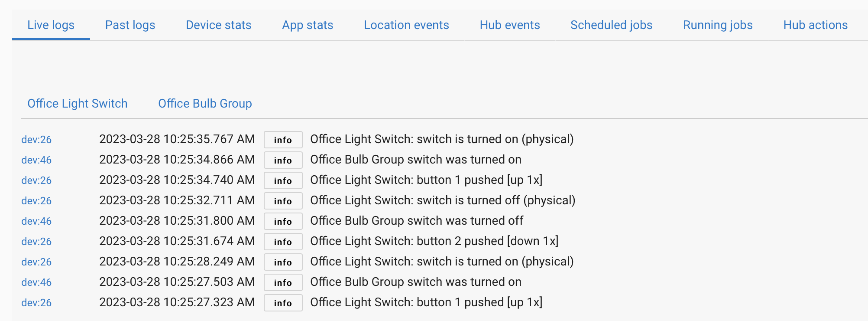Select the Hub actions tab
The width and height of the screenshot is (868, 321).
pyautogui.click(x=815, y=25)
